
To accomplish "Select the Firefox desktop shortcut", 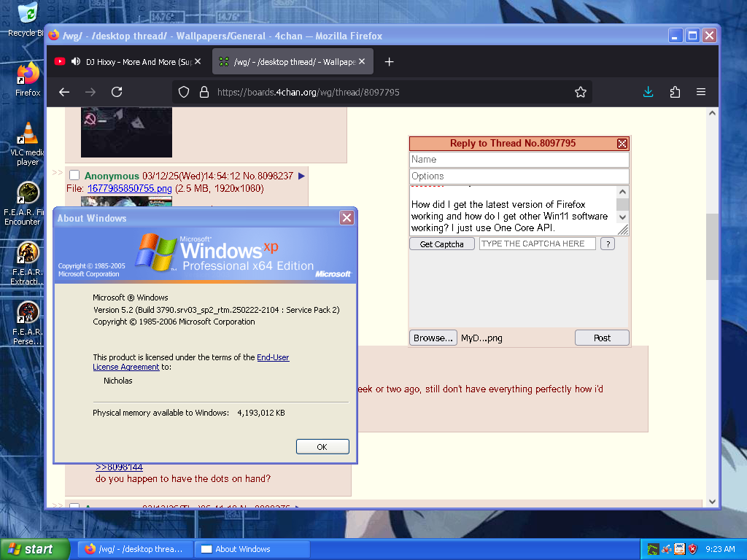I will pos(28,79).
